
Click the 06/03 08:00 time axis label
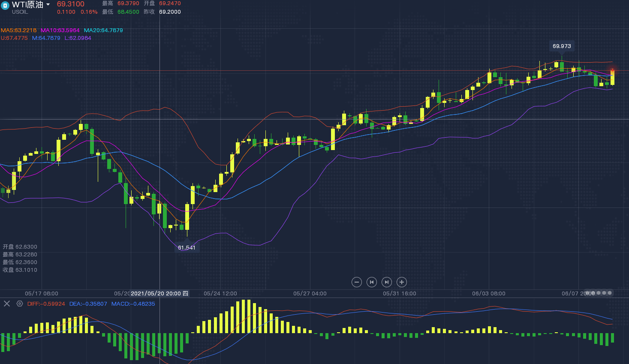pyautogui.click(x=489, y=294)
